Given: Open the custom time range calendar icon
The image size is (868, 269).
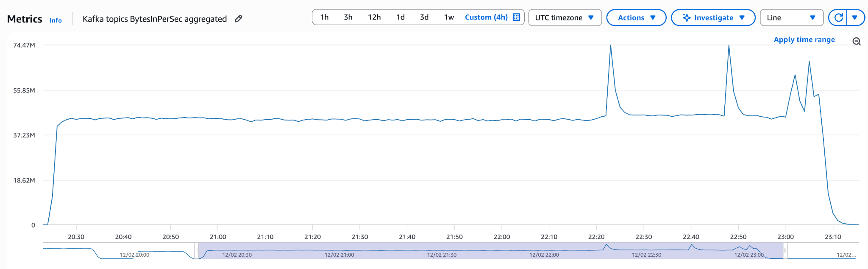Looking at the screenshot, I should pyautogui.click(x=516, y=17).
